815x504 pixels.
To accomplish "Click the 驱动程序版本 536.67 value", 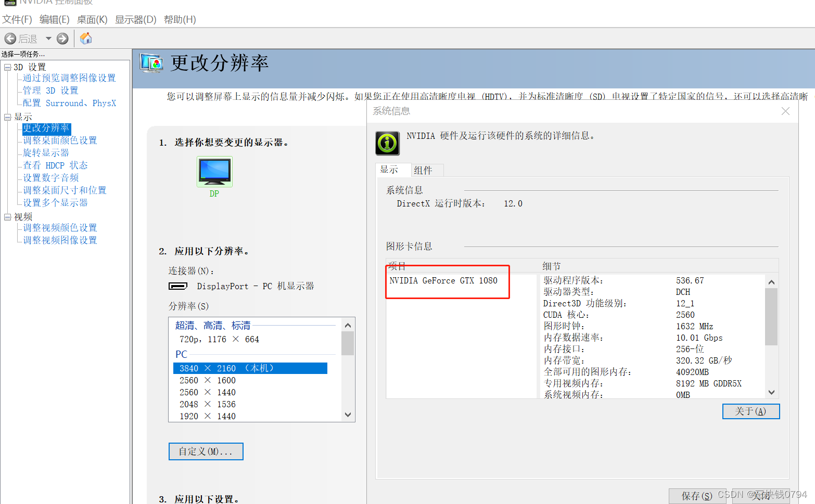I will pos(690,281).
